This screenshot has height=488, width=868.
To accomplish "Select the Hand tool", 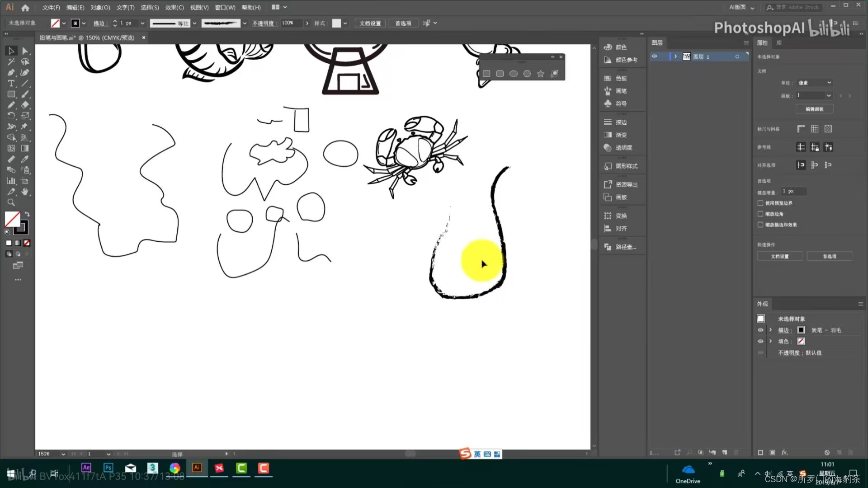I will pos(25,192).
